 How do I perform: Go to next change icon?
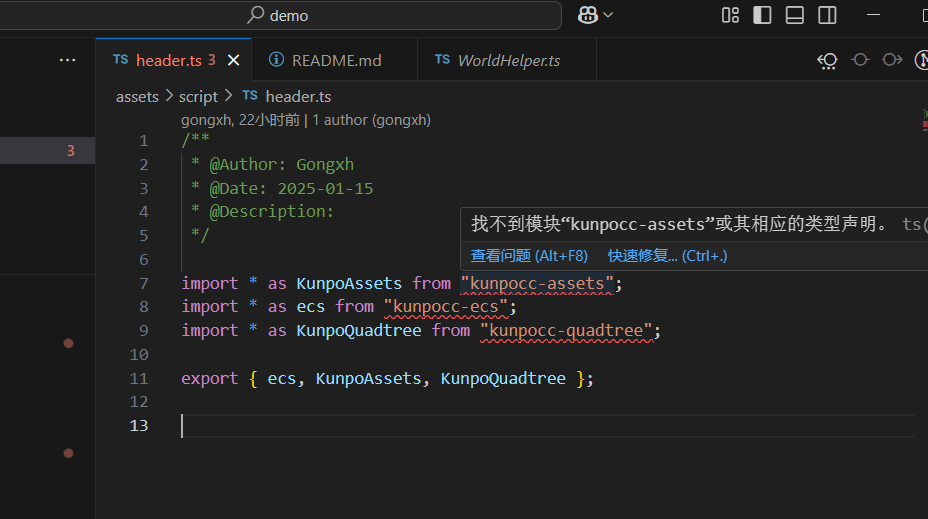point(892,60)
